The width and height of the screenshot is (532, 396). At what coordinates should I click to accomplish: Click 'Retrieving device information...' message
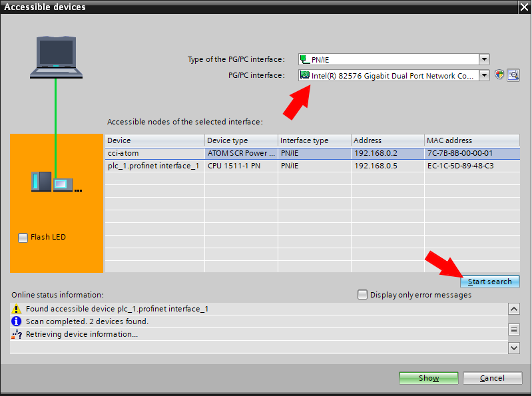(82, 334)
